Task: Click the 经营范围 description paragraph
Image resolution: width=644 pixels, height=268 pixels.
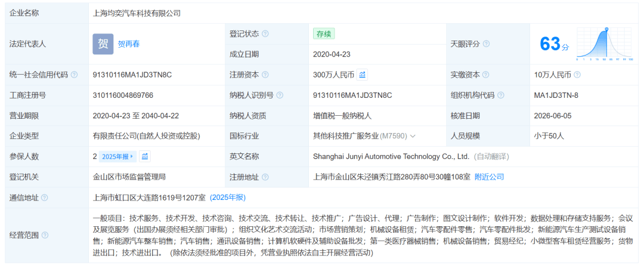Action: 363,236
